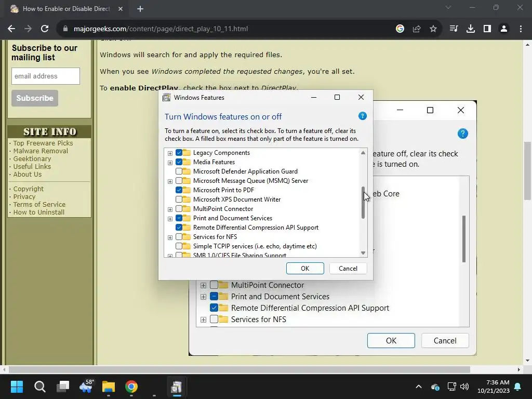This screenshot has width=532, height=399.
Task: Open Terms of Service link
Action: coord(39,205)
